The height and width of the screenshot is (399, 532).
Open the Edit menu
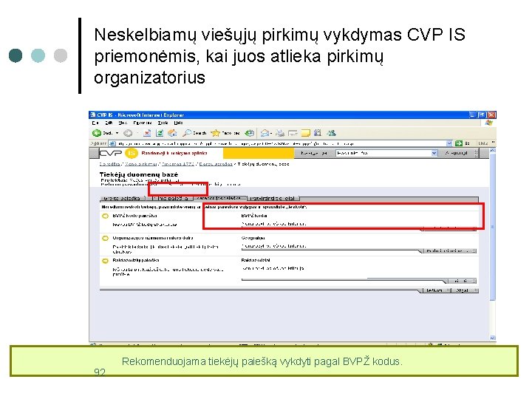pyautogui.click(x=109, y=123)
